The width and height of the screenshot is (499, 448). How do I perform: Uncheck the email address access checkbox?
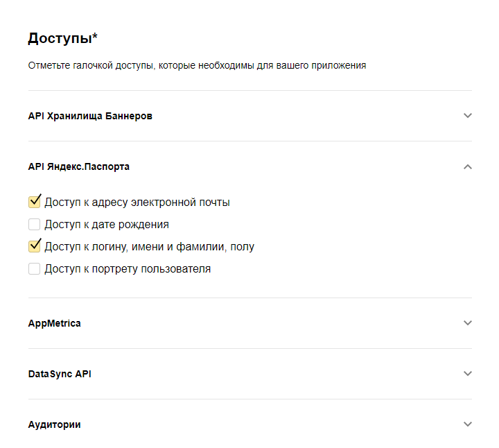34,203
